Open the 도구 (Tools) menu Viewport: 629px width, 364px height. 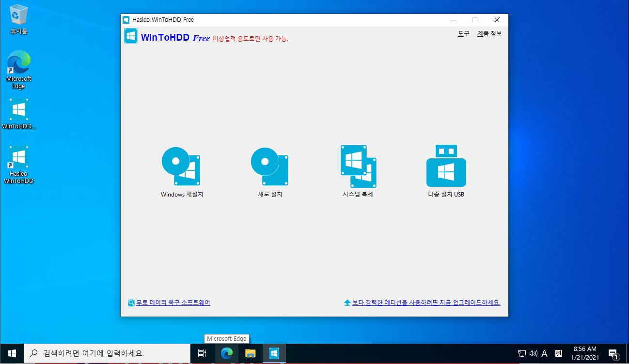click(463, 34)
